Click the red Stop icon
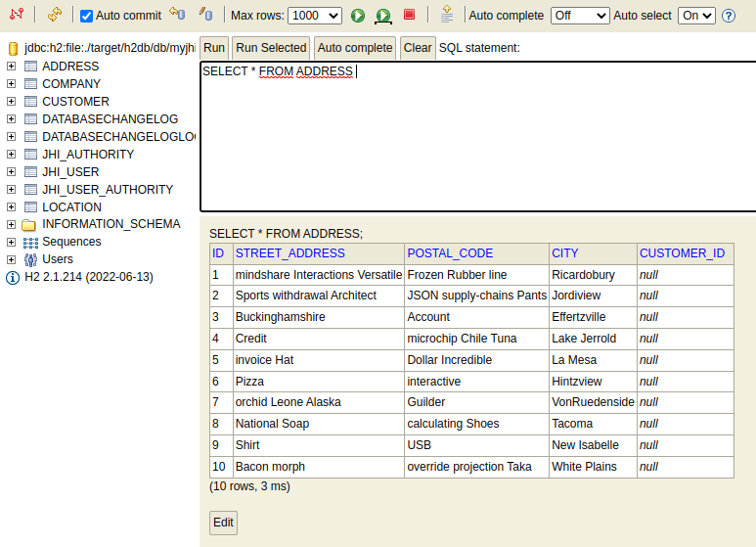The height and width of the screenshot is (547, 756). coord(410,15)
